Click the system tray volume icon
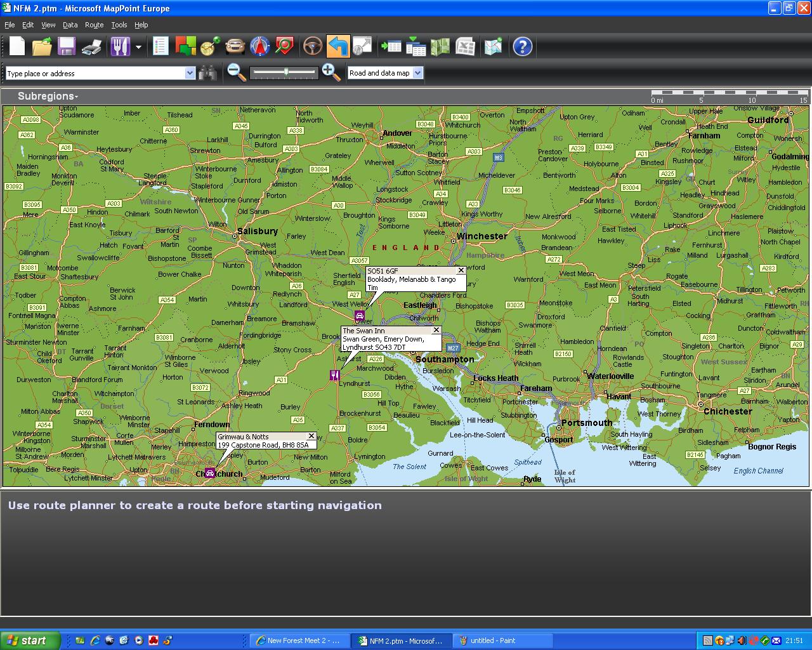812x650 pixels. coord(742,640)
